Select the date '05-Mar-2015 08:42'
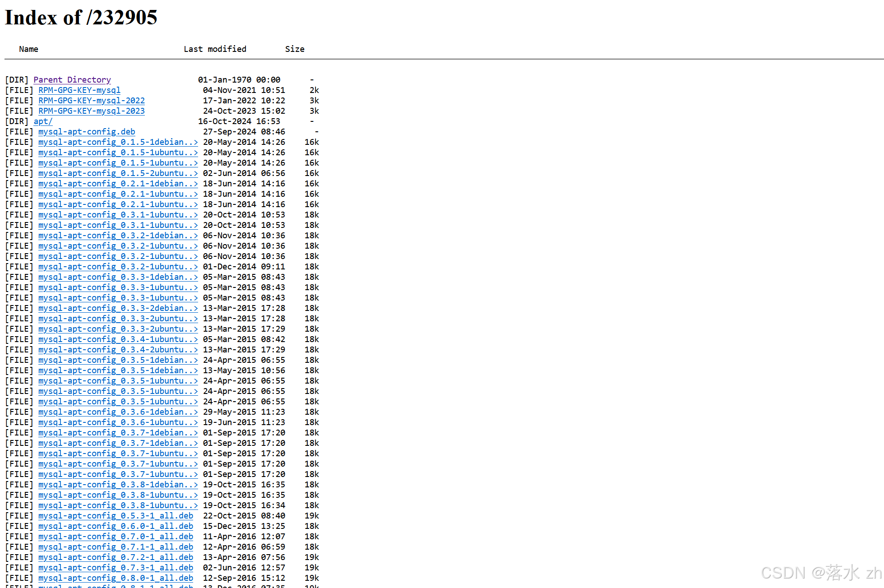Screen dimensions: 884x588 [x=244, y=339]
